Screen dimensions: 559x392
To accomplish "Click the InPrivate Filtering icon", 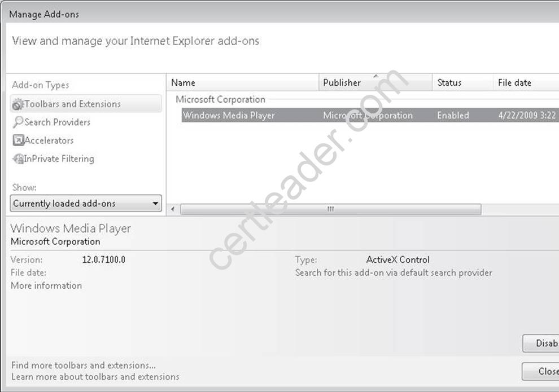I will pyautogui.click(x=18, y=159).
